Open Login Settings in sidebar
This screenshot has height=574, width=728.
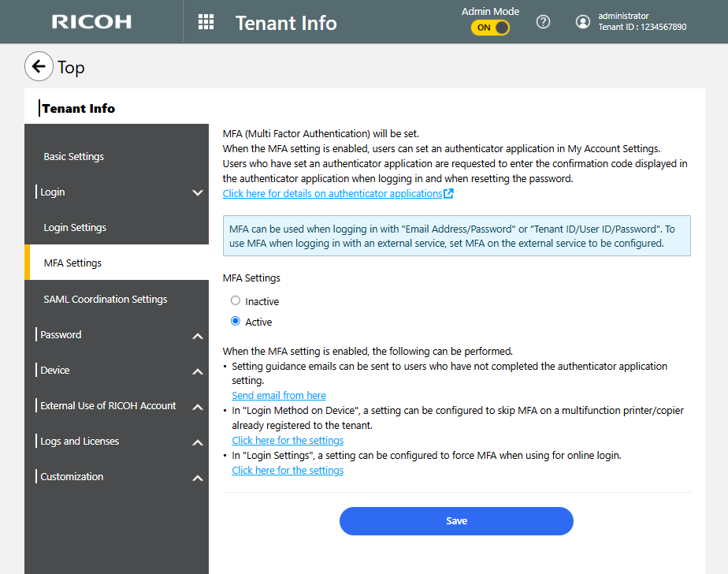click(75, 228)
